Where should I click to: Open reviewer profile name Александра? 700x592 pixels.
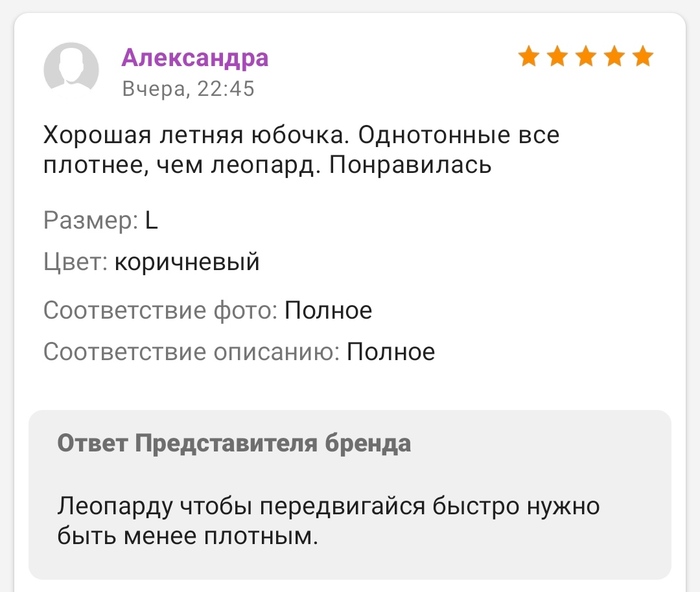pos(195,58)
